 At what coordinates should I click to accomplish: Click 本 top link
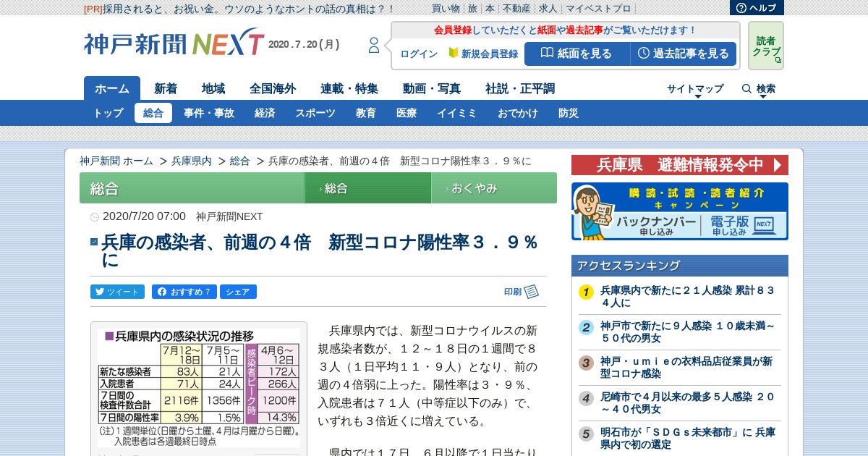click(490, 9)
